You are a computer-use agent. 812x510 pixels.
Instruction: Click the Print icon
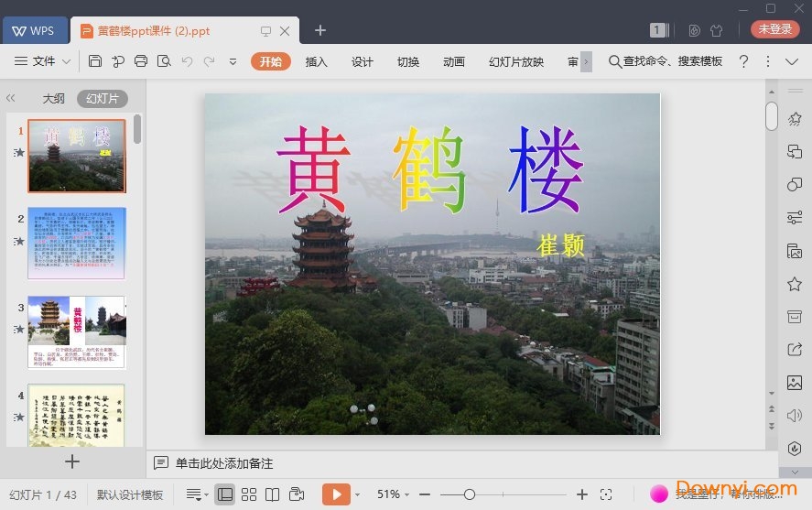pyautogui.click(x=141, y=61)
